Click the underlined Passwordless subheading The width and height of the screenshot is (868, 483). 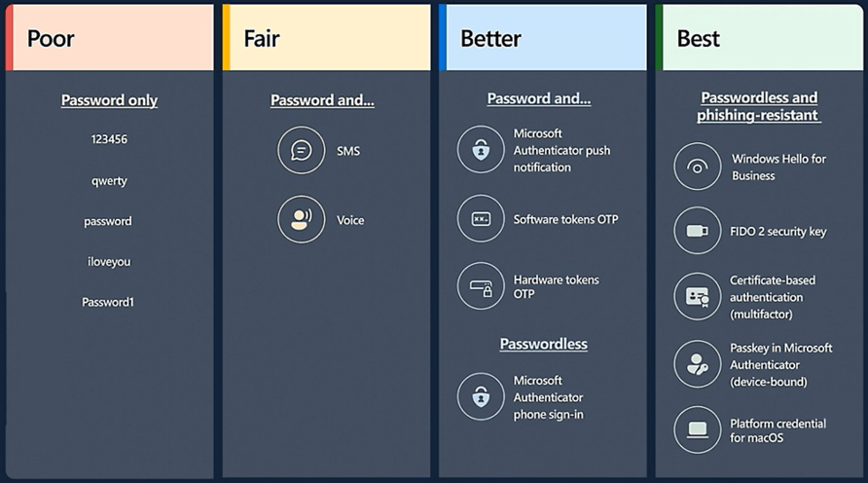coord(543,344)
